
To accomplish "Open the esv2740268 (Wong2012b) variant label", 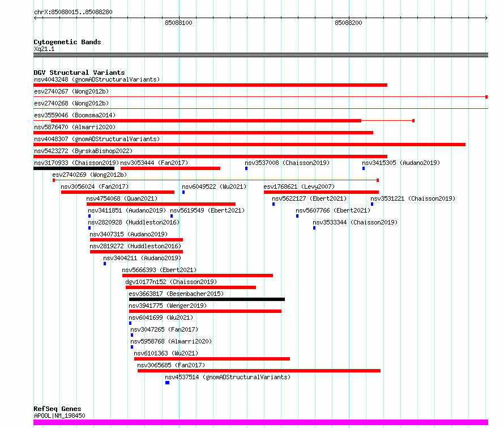I will (71, 103).
